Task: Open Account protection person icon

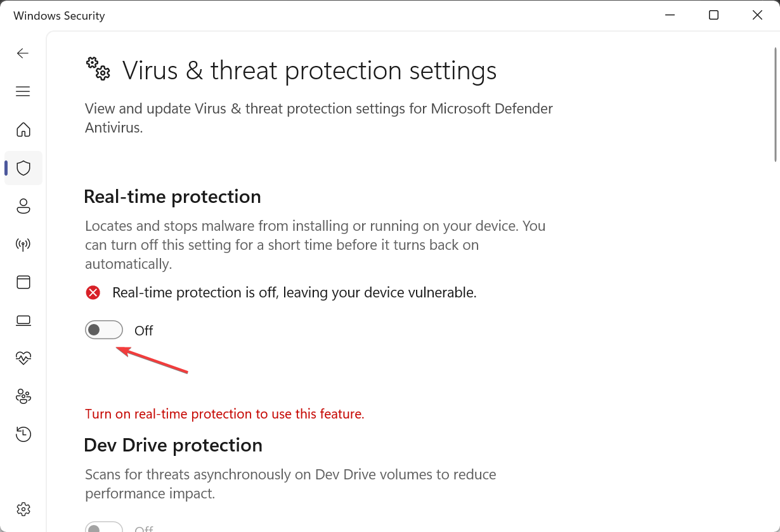Action: tap(23, 206)
